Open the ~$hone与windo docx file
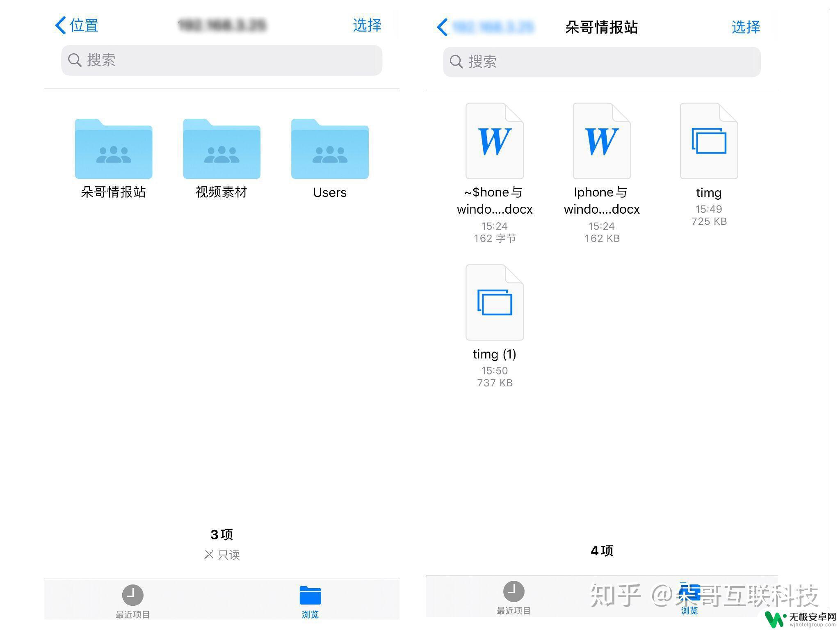The image size is (840, 630). (495, 141)
